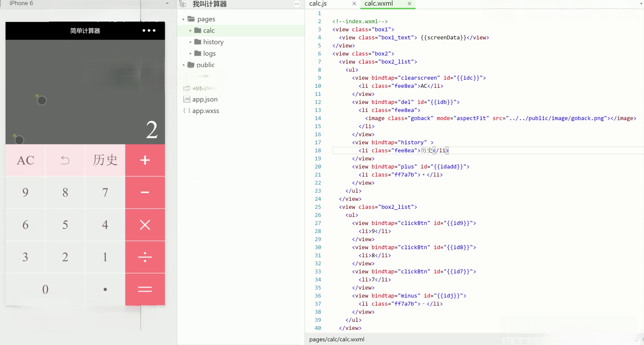Image resolution: width=644 pixels, height=345 pixels.
Task: Tap the AC clear button on calculator
Action: [x=26, y=160]
